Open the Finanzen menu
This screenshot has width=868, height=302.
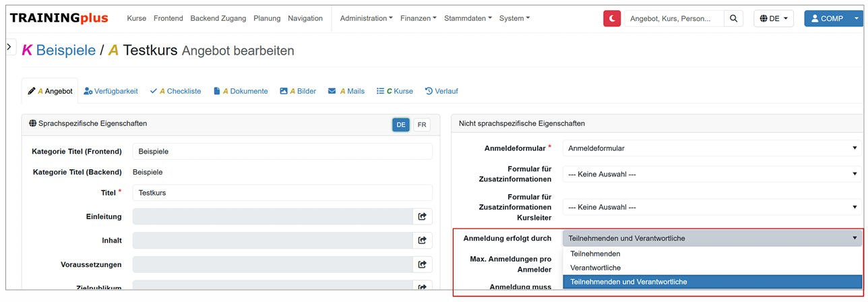(x=418, y=18)
